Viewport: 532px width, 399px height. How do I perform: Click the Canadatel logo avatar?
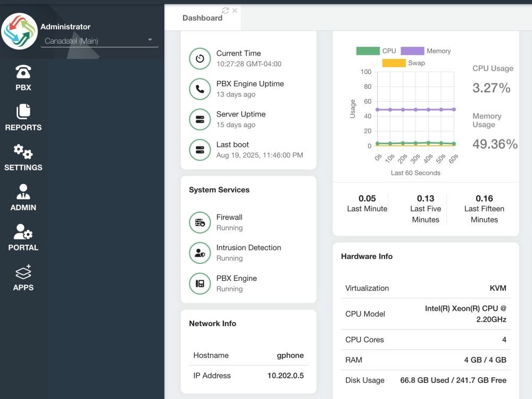pos(19,31)
